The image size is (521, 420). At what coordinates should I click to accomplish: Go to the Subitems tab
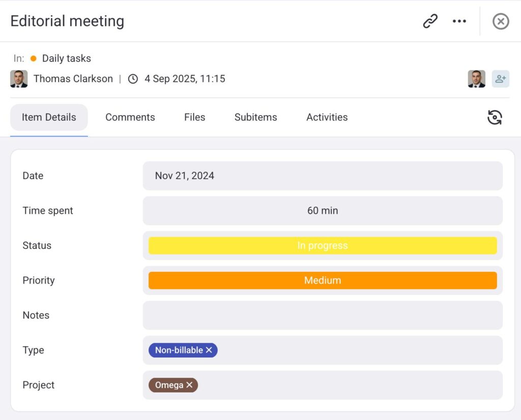click(x=255, y=117)
